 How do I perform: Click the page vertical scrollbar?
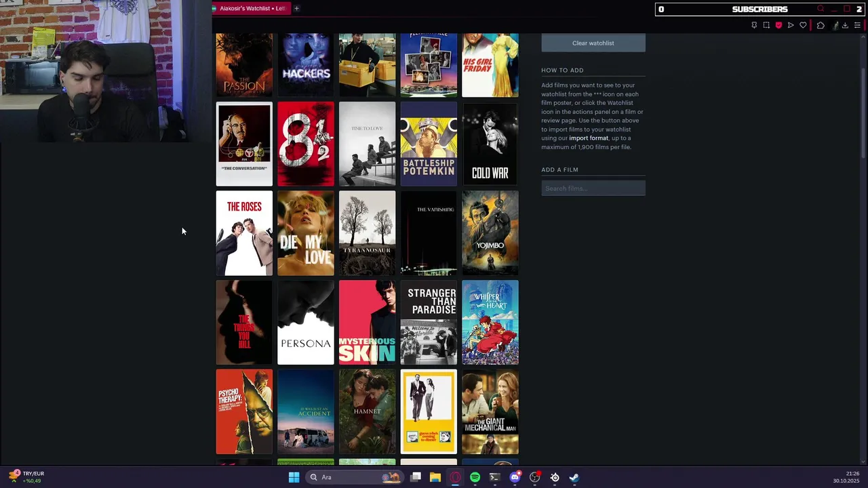pos(864,112)
